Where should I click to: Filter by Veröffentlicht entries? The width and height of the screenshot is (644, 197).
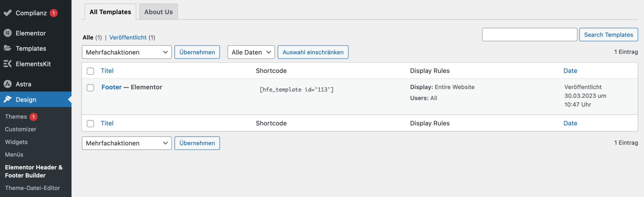[128, 37]
